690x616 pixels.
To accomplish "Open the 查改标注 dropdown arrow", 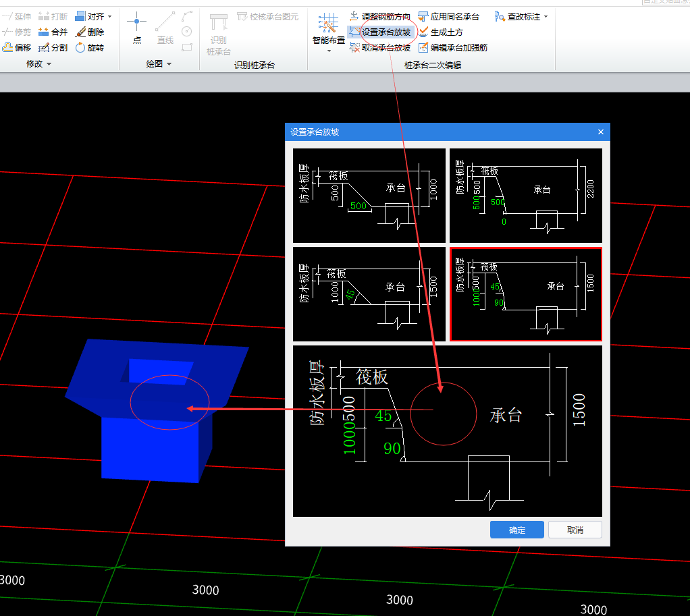I will (x=546, y=17).
